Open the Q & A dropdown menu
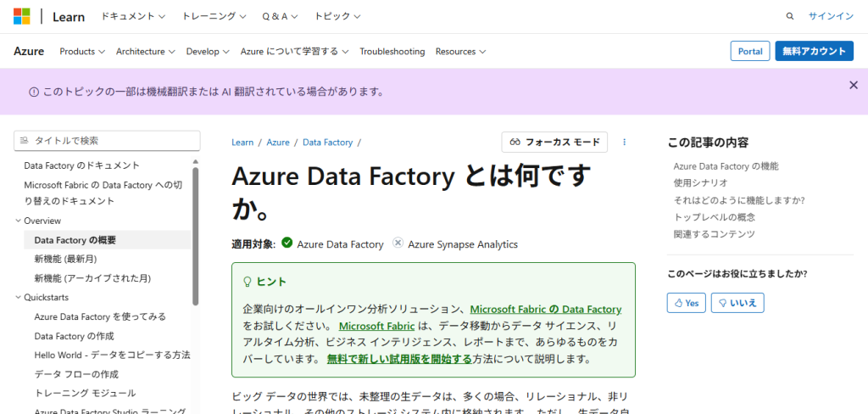 (x=280, y=17)
